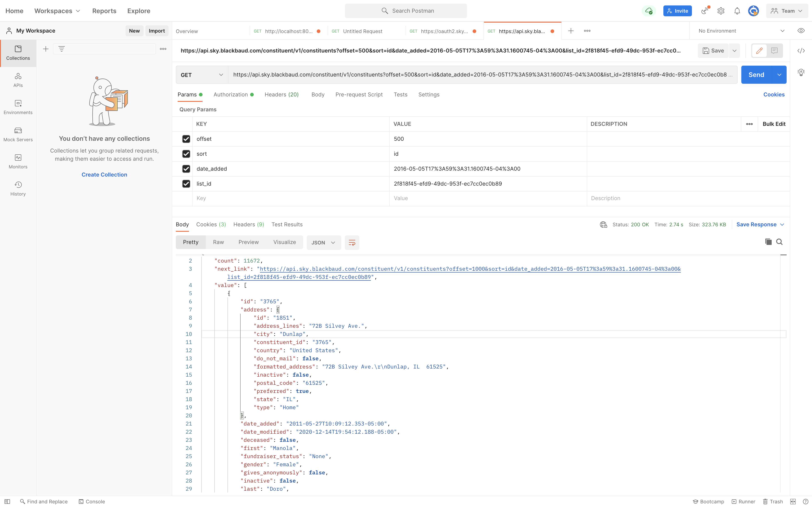Click the copy response body icon
The height and width of the screenshot is (507, 812).
tap(768, 242)
